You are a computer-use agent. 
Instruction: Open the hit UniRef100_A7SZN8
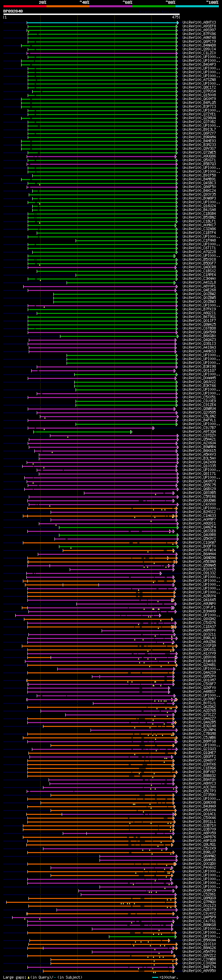point(199,80)
